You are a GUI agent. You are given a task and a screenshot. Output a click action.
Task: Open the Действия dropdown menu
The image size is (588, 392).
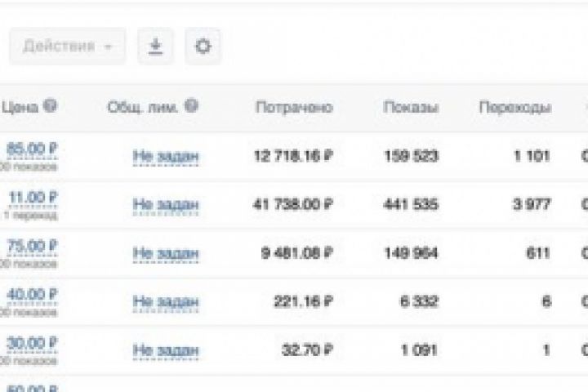pos(67,47)
